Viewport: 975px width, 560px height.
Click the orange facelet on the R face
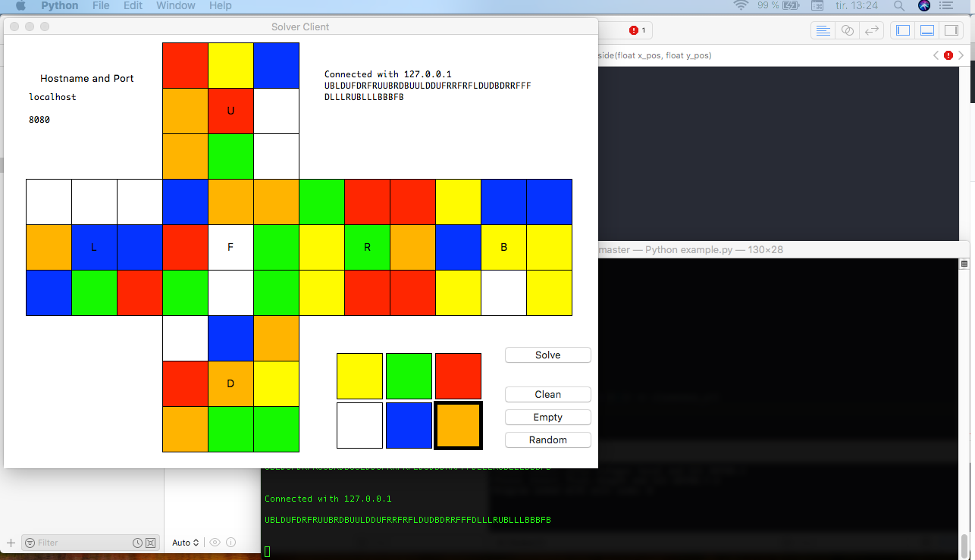coord(412,247)
